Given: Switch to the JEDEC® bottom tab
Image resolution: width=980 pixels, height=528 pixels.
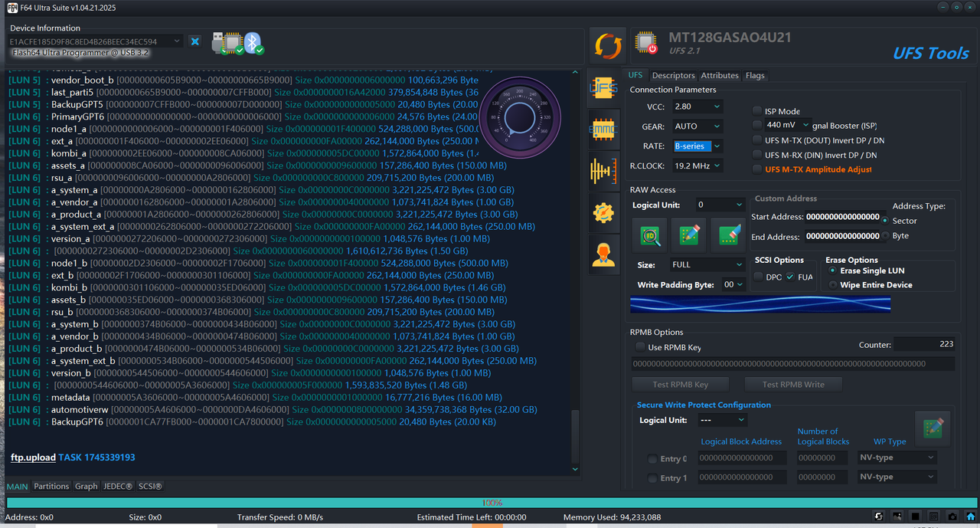Looking at the screenshot, I should (x=118, y=486).
